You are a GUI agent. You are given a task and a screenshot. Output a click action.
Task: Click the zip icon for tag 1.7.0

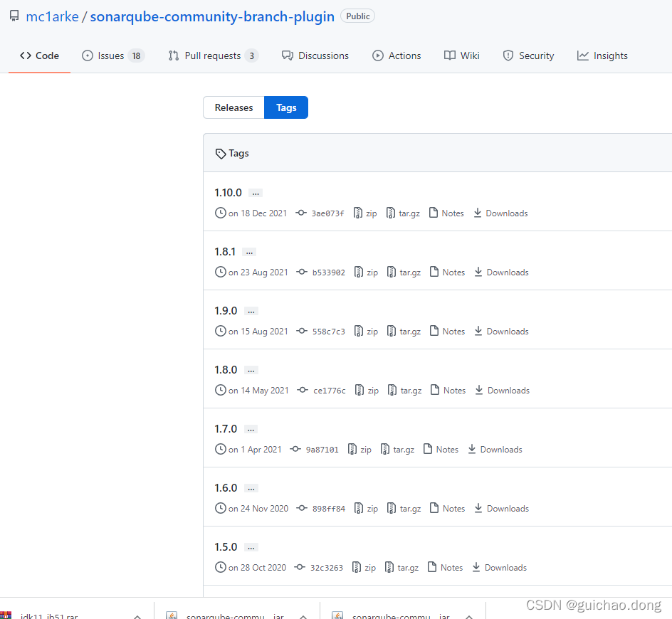pyautogui.click(x=352, y=450)
